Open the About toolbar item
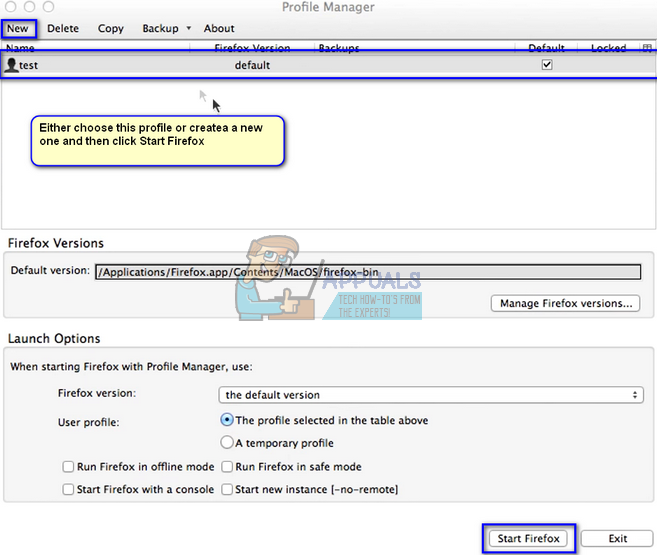 pos(219,28)
